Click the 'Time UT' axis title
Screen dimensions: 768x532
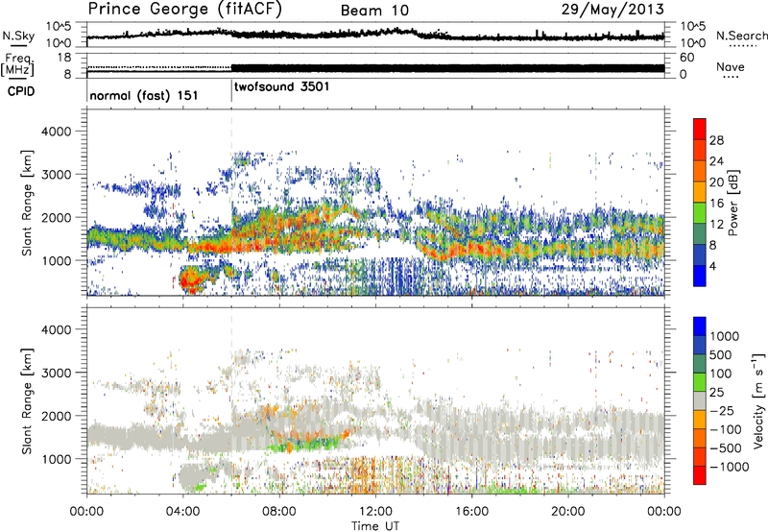(375, 525)
